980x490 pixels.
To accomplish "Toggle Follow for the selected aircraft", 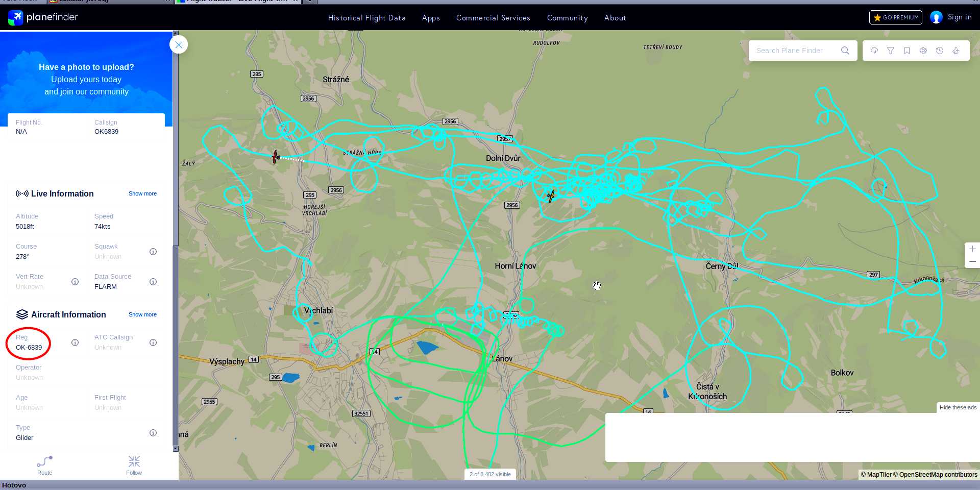I will point(134,465).
